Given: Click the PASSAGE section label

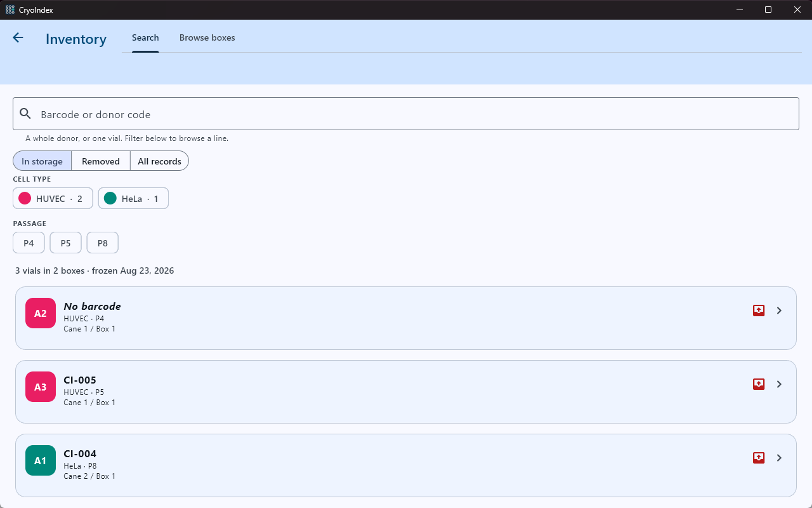Looking at the screenshot, I should [x=29, y=224].
